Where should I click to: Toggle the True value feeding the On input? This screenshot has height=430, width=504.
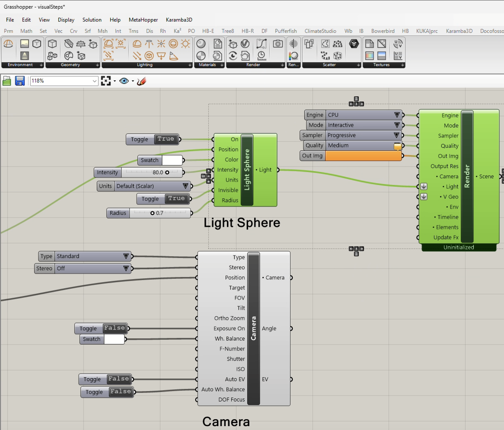click(166, 139)
